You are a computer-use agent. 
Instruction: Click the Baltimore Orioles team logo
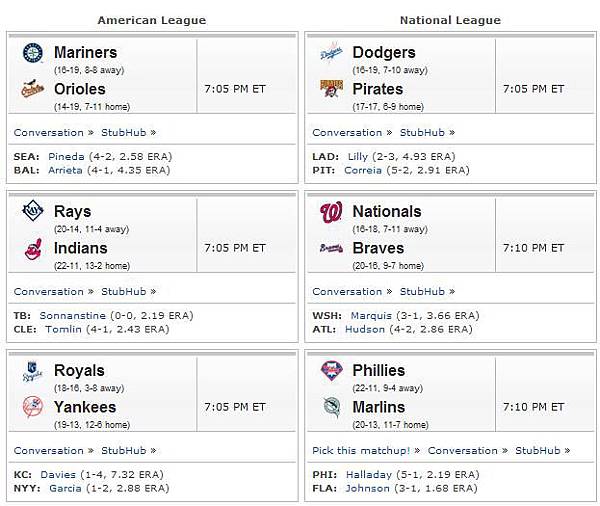[x=33, y=89]
